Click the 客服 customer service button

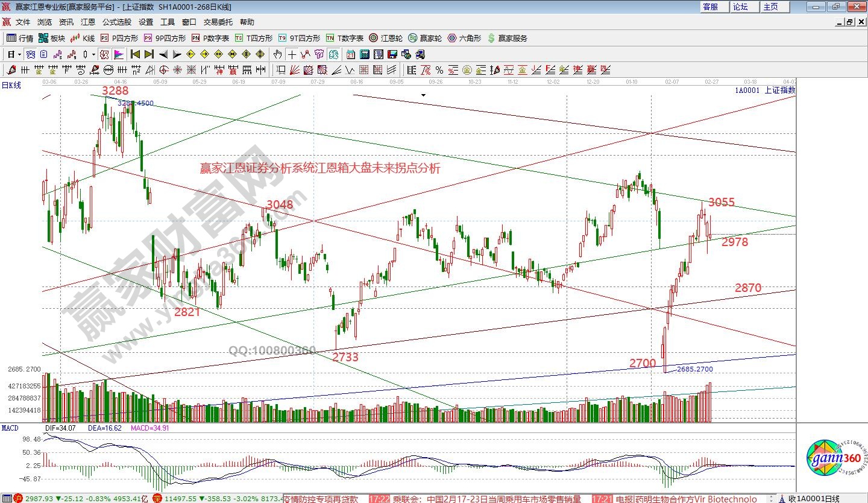(x=710, y=7)
